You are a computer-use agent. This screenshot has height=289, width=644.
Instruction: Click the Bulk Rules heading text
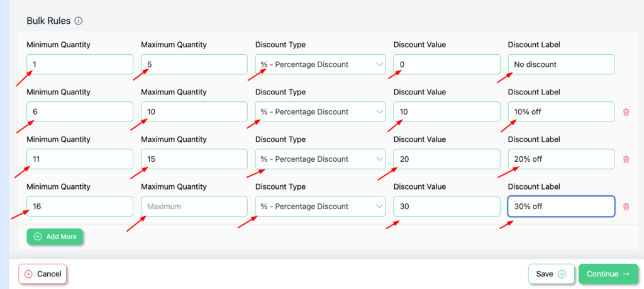tap(49, 21)
